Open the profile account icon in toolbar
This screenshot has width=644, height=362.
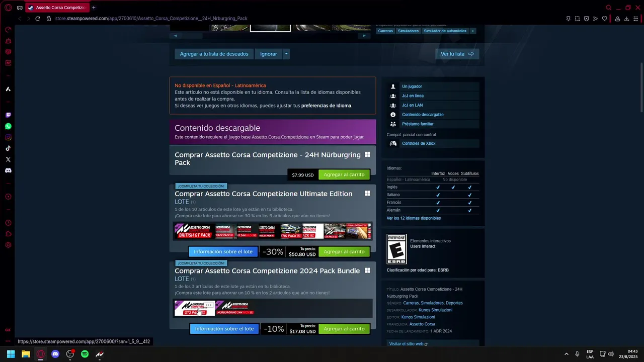[x=617, y=19]
